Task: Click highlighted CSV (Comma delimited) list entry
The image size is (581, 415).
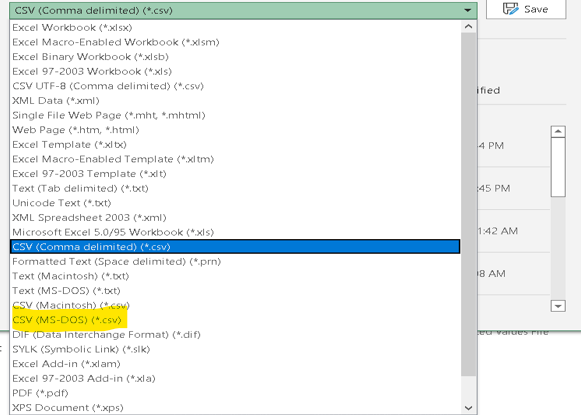Action: click(x=235, y=247)
